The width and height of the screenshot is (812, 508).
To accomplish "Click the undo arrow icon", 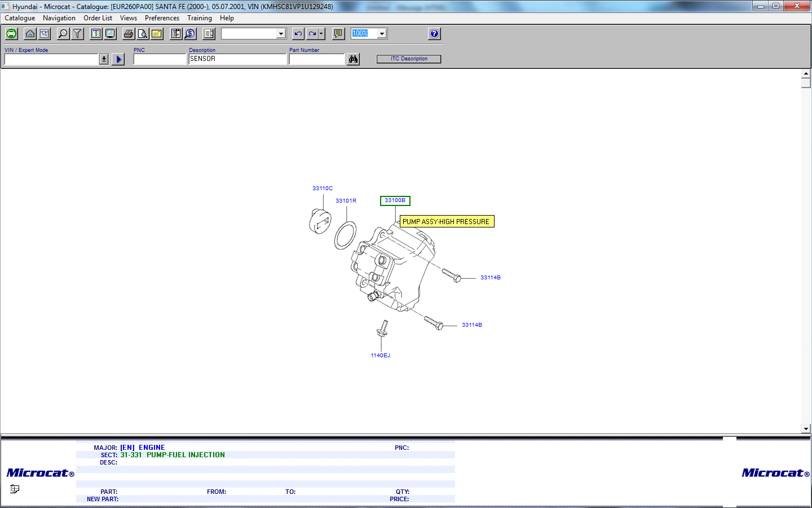I will (x=298, y=34).
